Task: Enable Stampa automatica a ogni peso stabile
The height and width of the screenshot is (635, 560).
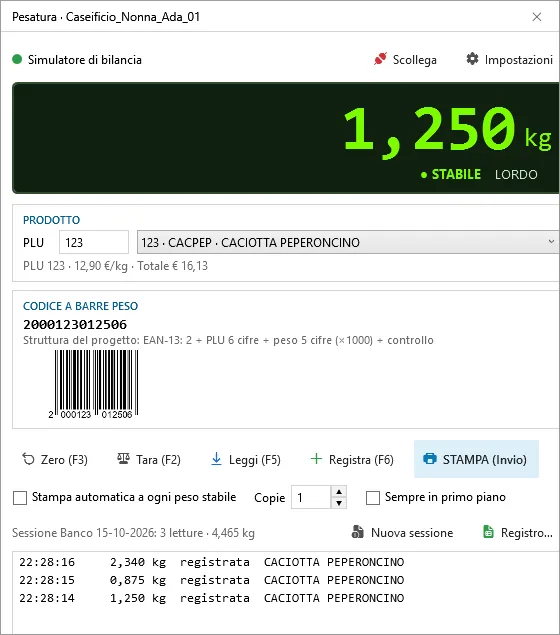Action: pyautogui.click(x=20, y=497)
